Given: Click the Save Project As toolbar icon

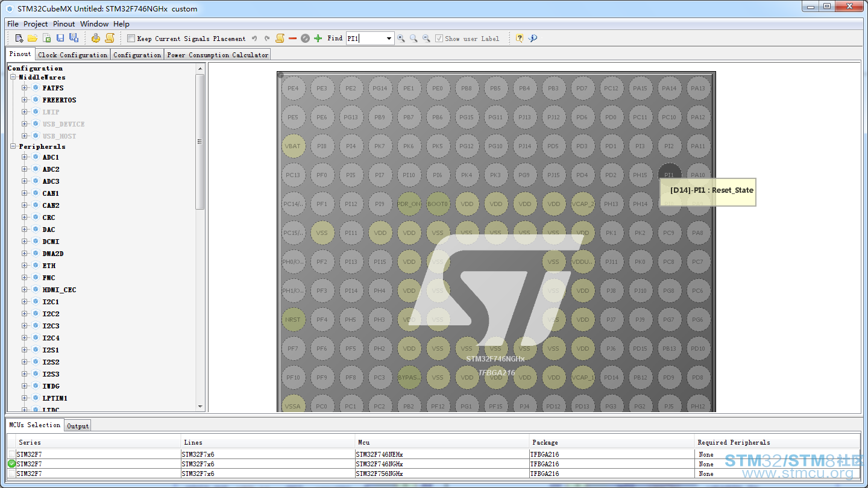Looking at the screenshot, I should point(74,38).
